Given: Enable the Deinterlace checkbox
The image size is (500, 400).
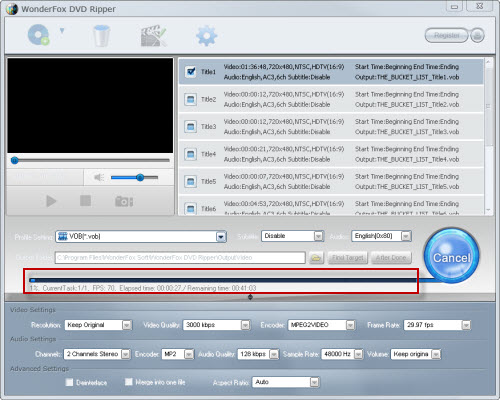Looking at the screenshot, I should (69, 382).
